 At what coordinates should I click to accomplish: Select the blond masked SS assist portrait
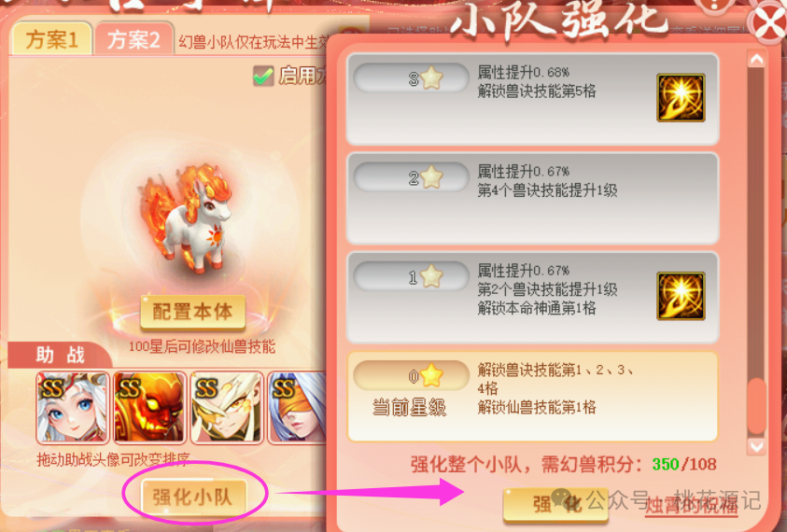pyautogui.click(x=228, y=408)
